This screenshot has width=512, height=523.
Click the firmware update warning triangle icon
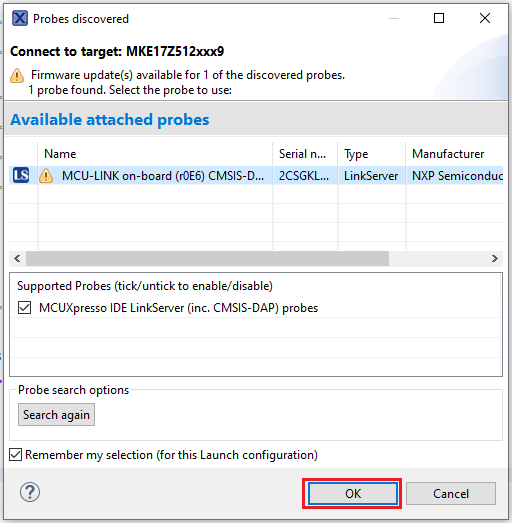[x=17, y=75]
